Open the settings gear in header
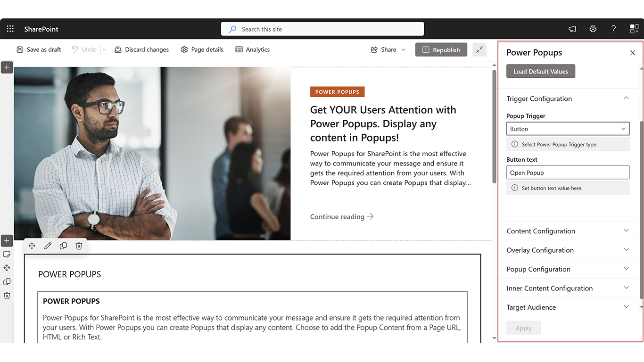 (x=593, y=29)
